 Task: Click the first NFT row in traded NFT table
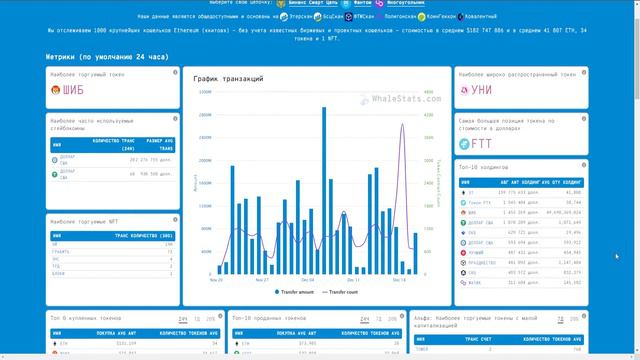[113, 244]
